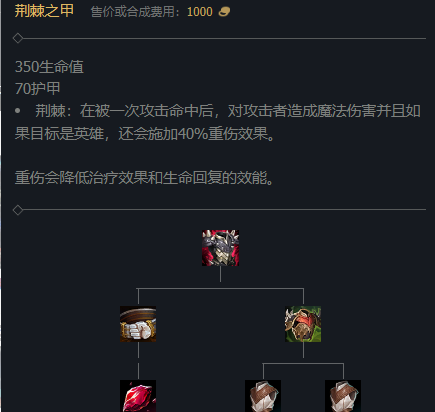Click the 40%重伤效果 text
Screen dimensions: 435x412
click(223, 134)
